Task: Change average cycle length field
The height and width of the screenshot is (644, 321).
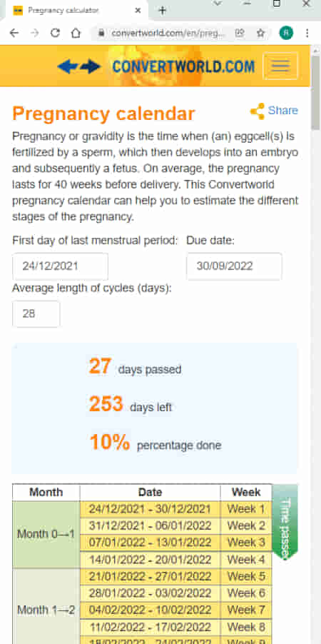Action: (x=36, y=313)
